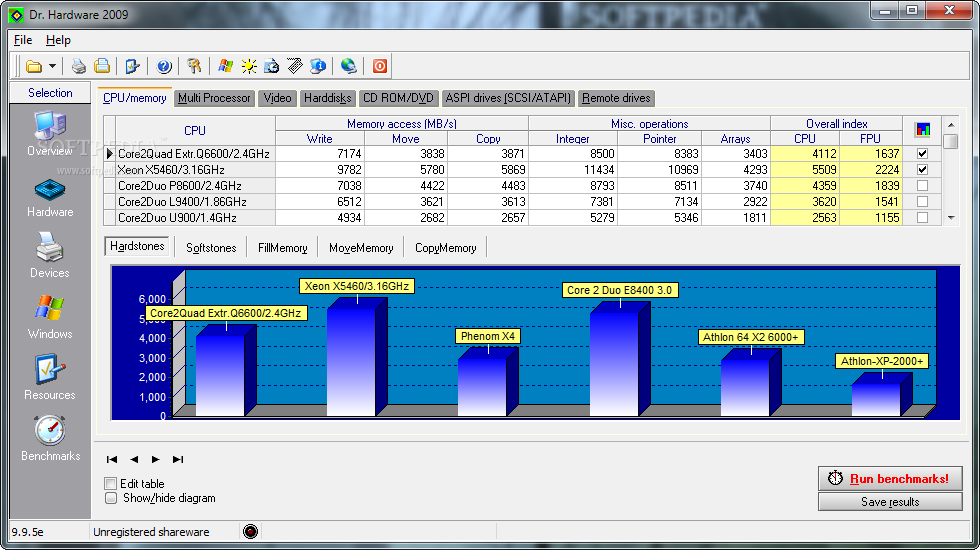The image size is (980, 550).
Task: Switch to the Multi Processor tab
Action: (x=214, y=98)
